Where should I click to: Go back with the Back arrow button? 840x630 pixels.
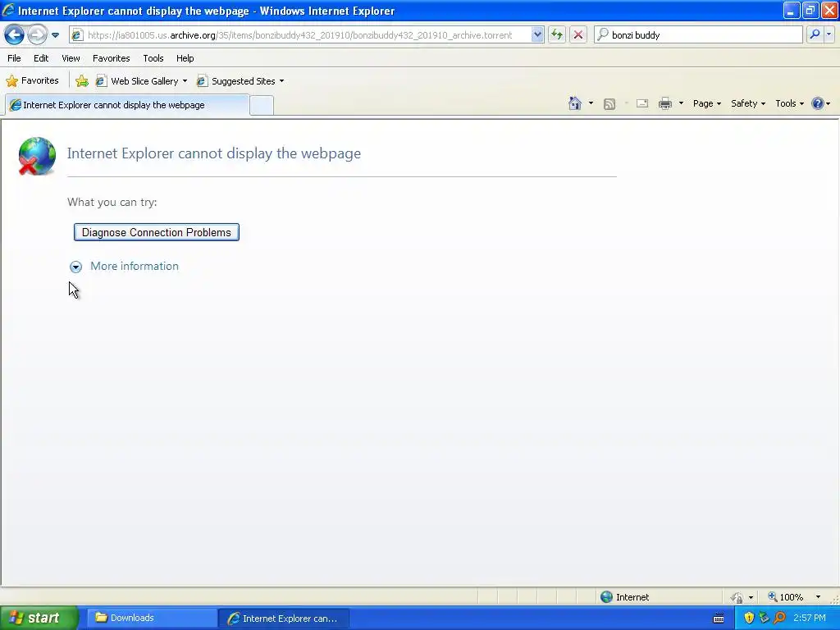(x=15, y=34)
